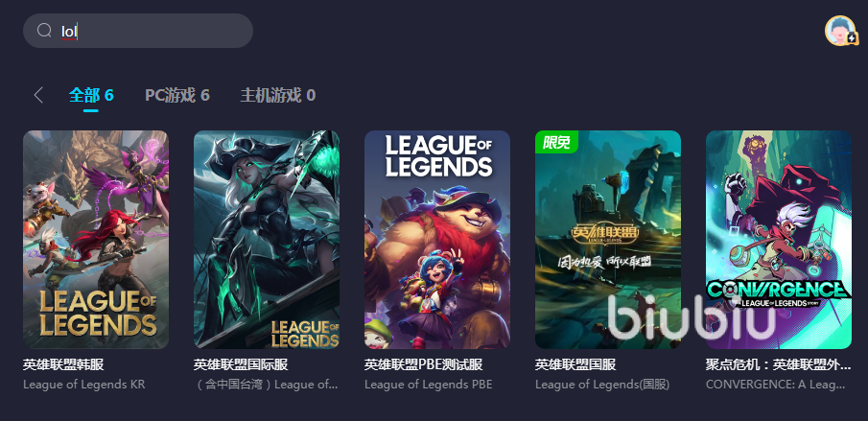Image resolution: width=868 pixels, height=421 pixels.
Task: Open the 英雄联盟韩服 cover image
Action: click(x=96, y=240)
